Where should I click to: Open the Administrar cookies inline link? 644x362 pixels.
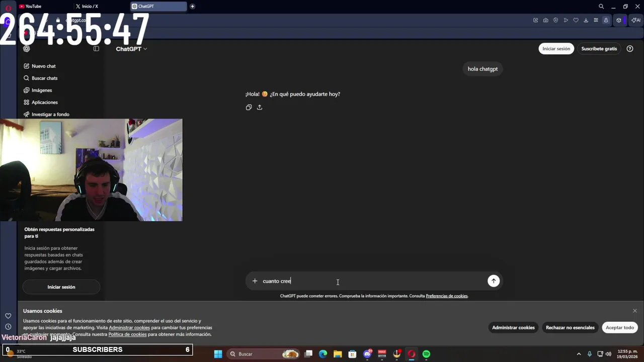(x=129, y=328)
